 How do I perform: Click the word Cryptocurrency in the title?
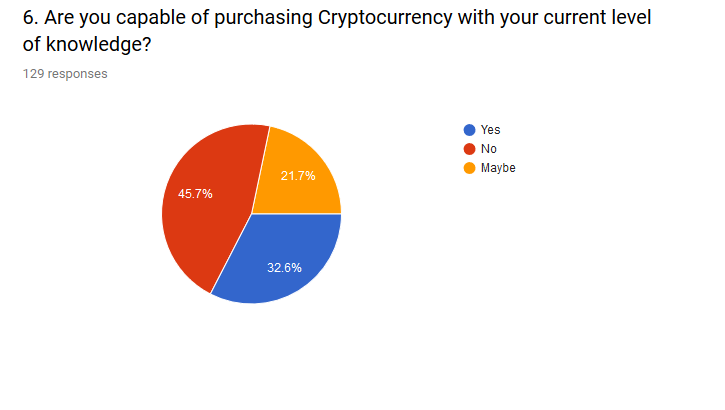(x=385, y=18)
